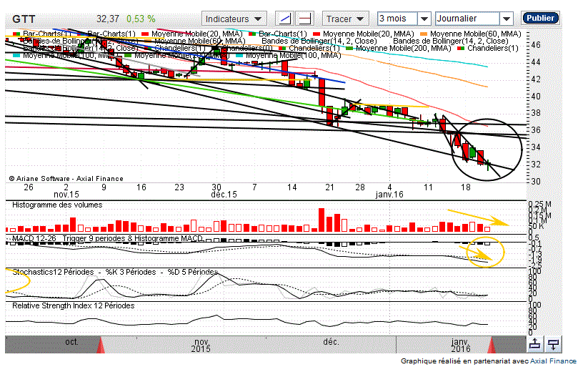Click the GTT ticker label

[24, 19]
